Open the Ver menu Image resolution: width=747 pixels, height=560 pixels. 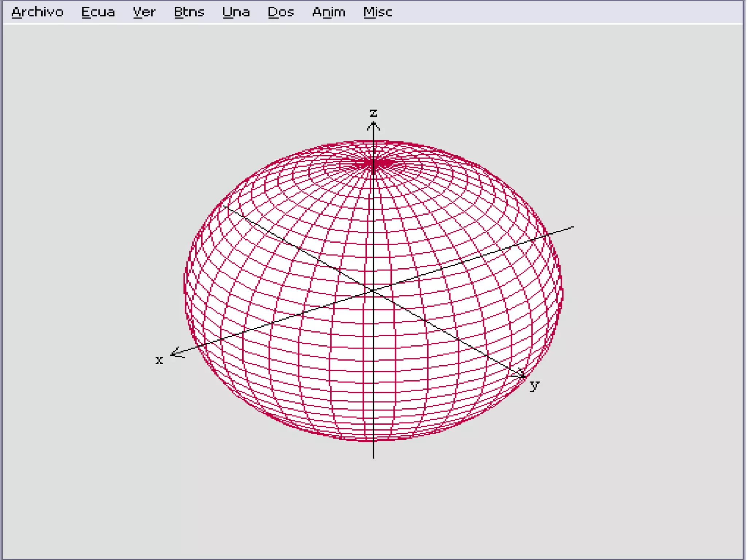click(144, 12)
